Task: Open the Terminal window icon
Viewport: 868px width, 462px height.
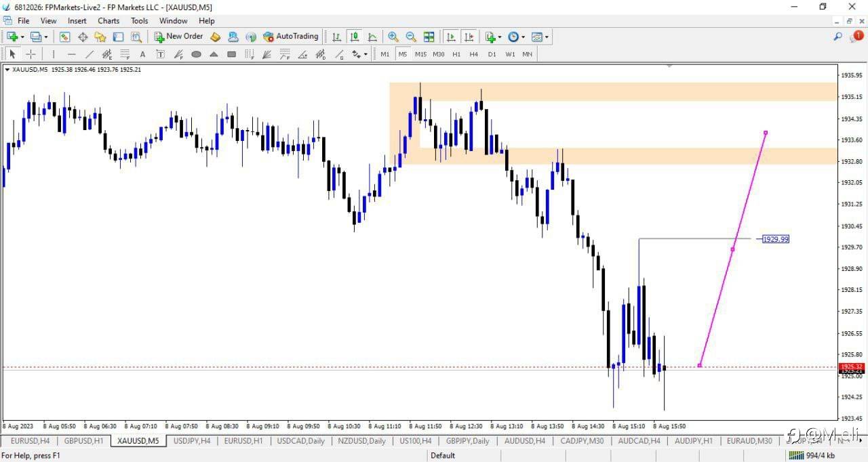Action: 118,37
